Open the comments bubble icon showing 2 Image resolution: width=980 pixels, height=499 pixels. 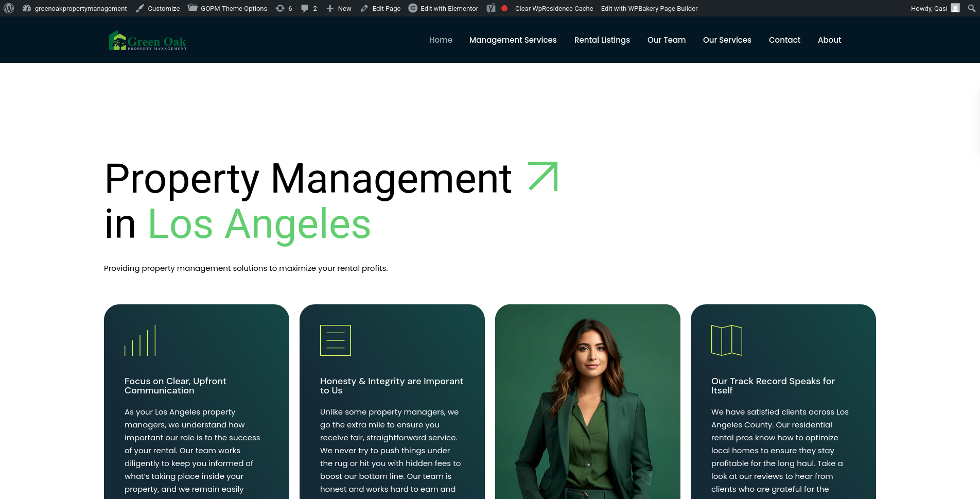click(x=309, y=8)
